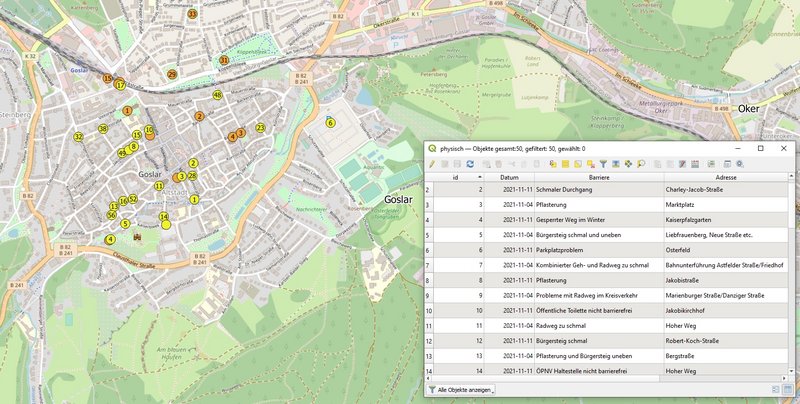This screenshot has height=404, width=800.
Task: Pan map to selected rows
Action: click(628, 163)
